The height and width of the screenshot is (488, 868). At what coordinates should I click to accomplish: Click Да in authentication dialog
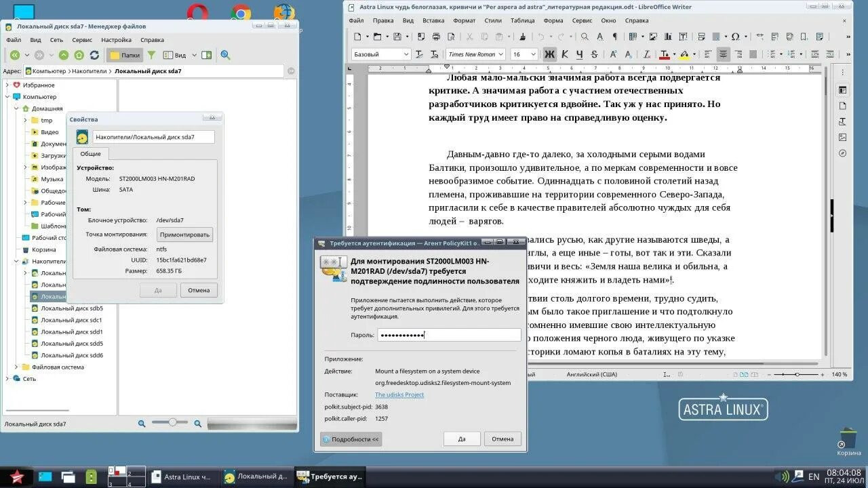pos(462,439)
